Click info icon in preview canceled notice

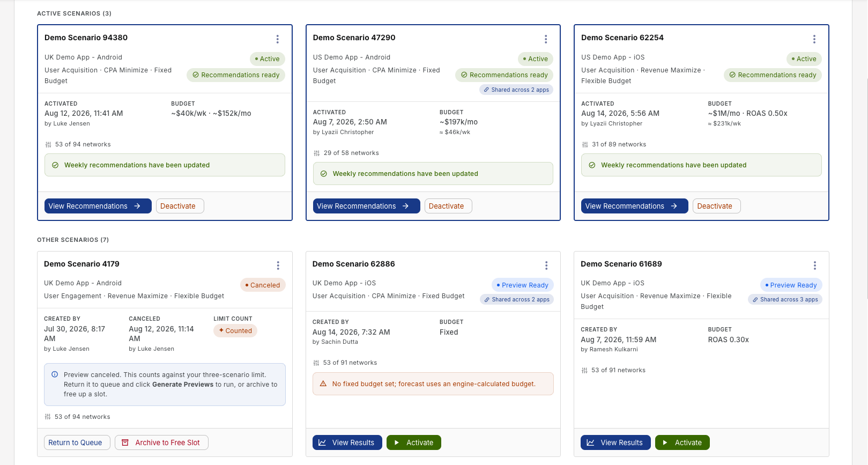point(55,374)
